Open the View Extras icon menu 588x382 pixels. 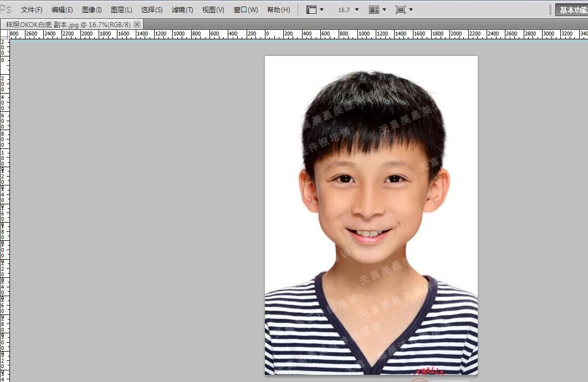pos(314,10)
